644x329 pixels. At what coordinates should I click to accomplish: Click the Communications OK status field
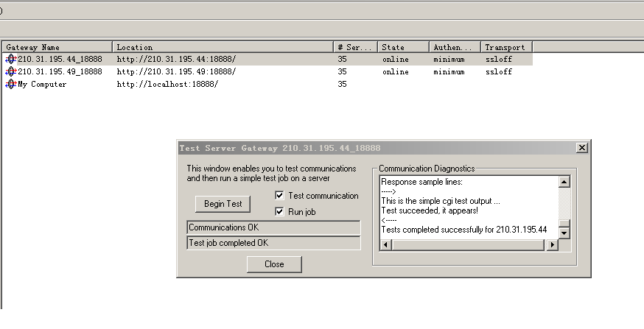[x=274, y=227]
